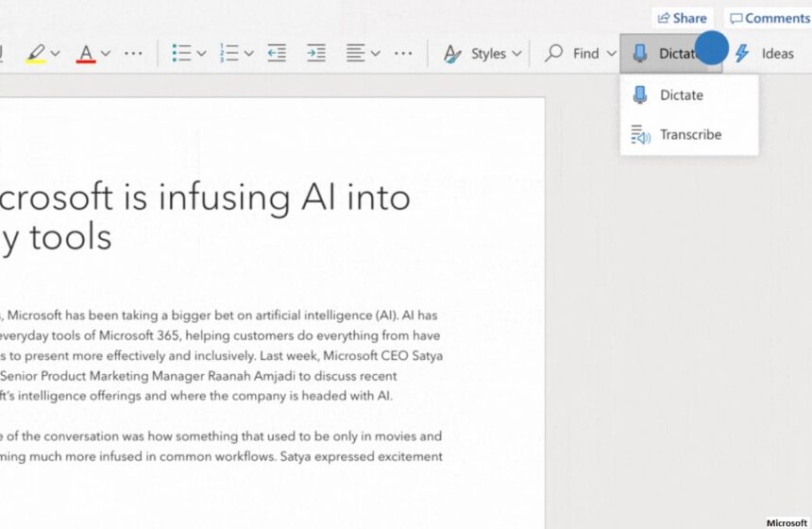812x529 pixels.
Task: Click the heading line ending in 'tools'
Action: click(56, 237)
